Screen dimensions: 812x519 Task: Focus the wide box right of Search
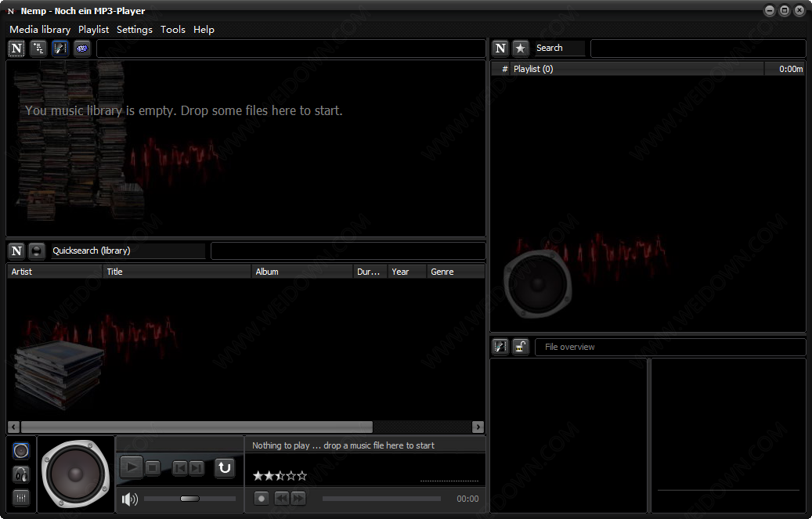click(698, 49)
